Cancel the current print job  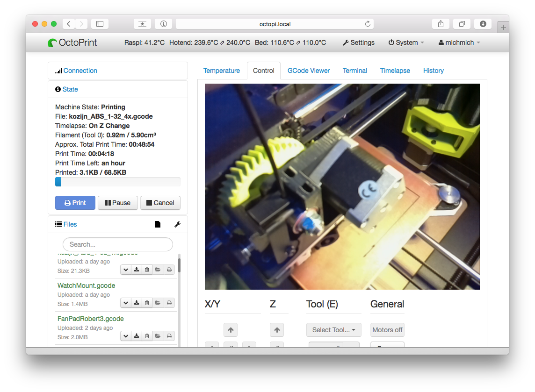pos(160,203)
